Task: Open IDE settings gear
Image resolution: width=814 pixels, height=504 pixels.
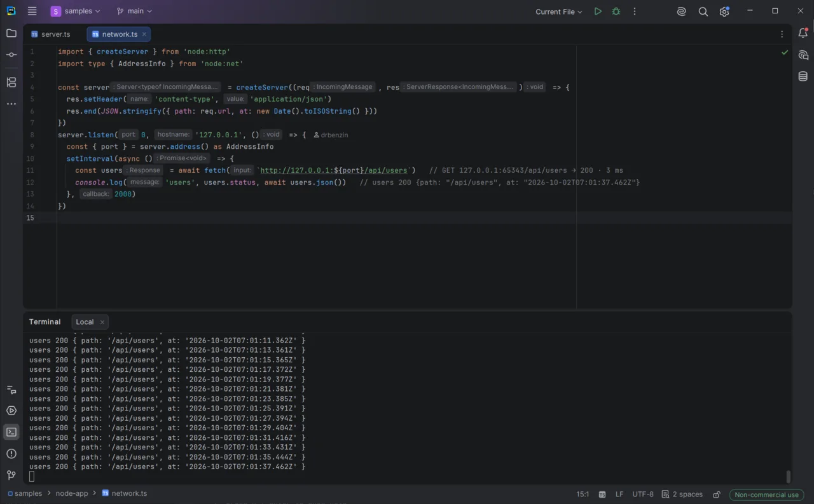Action: click(x=724, y=11)
